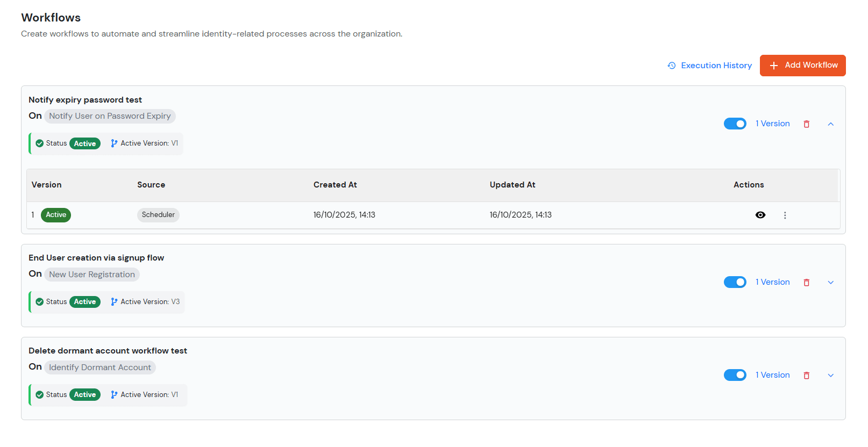Screen dimensions: 868x447
Task: Delete the Notify expiry password test workflow
Action: click(806, 124)
